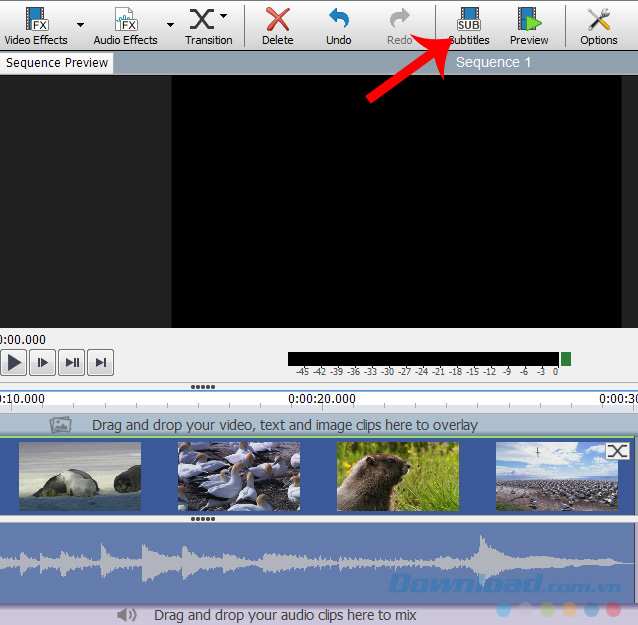Click the timeline ruler at 0:00:20.000

point(321,399)
